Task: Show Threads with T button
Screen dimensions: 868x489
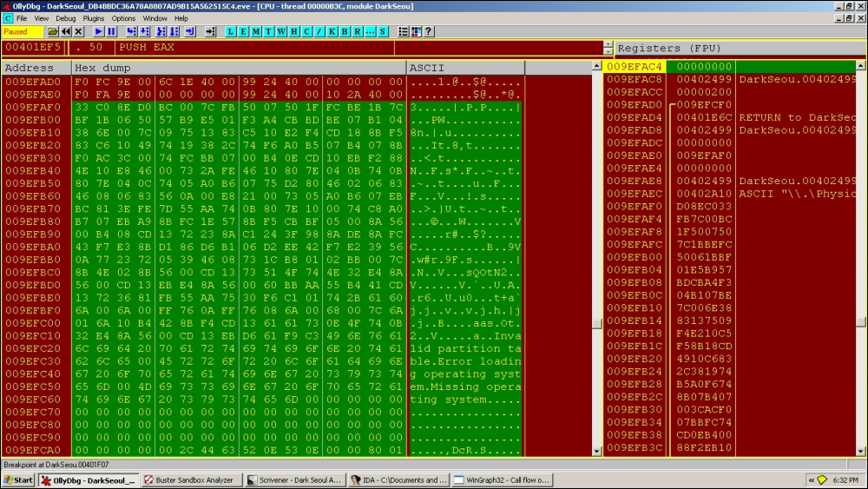Action: tap(268, 31)
